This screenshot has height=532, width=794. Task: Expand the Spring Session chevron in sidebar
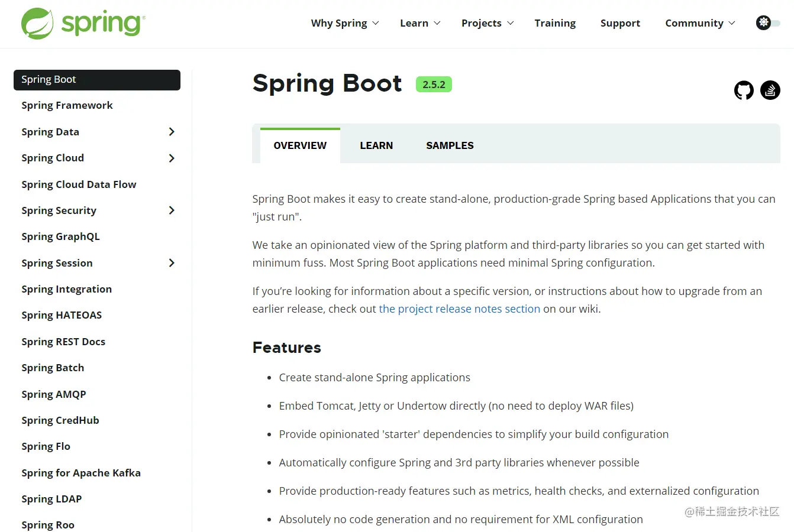(172, 263)
